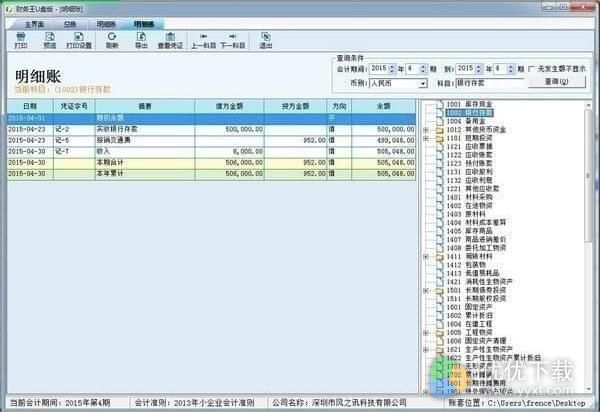
Task: Select 1123 预付账款 in subject tree
Action: click(x=470, y=163)
